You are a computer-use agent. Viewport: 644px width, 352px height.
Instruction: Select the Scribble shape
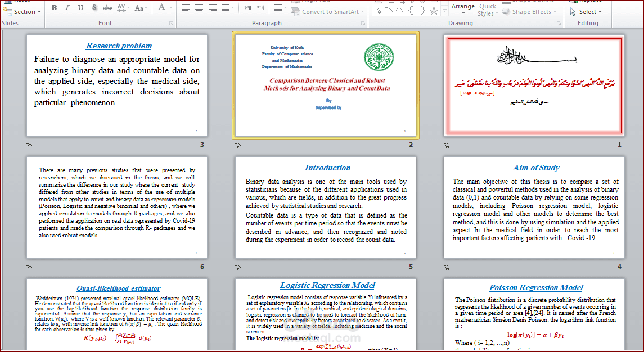point(379,11)
